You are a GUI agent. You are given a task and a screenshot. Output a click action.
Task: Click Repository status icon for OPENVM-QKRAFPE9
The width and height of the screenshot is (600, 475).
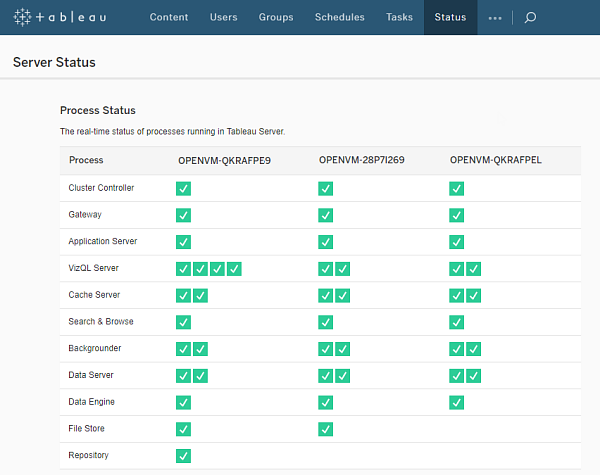[x=183, y=456]
